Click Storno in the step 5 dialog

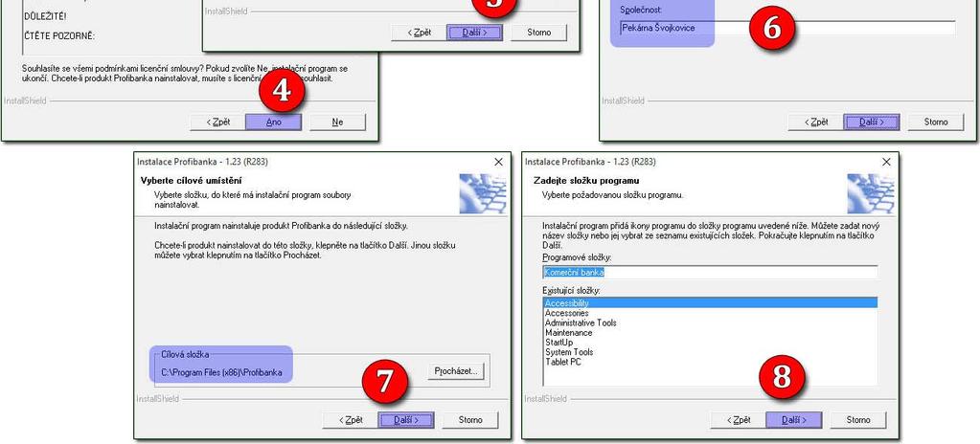pos(538,33)
